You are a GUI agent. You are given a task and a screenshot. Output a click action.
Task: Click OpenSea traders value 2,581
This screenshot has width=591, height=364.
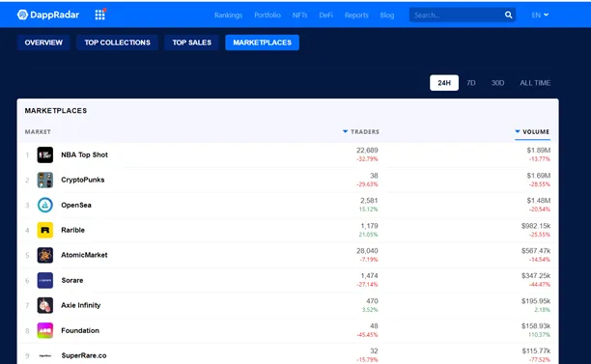click(x=369, y=201)
